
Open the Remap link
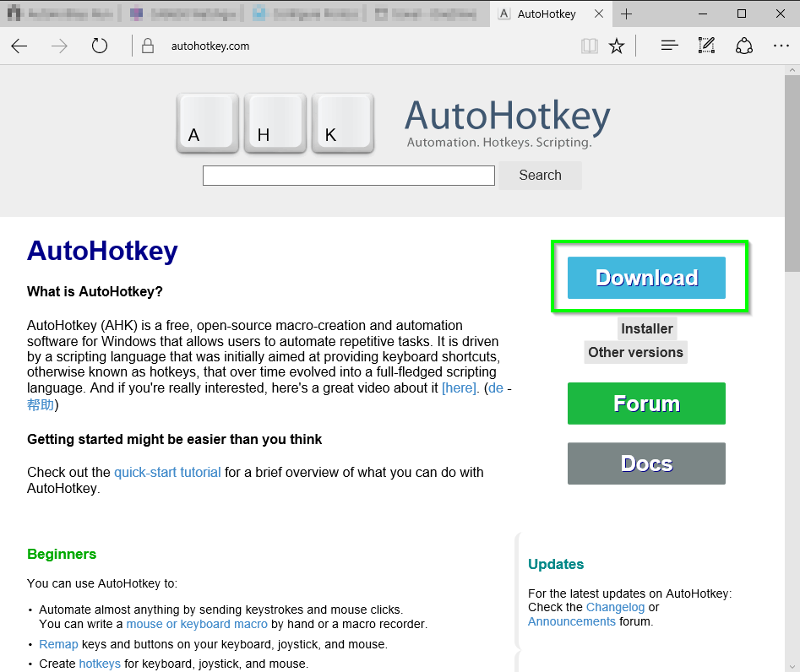pyautogui.click(x=58, y=644)
